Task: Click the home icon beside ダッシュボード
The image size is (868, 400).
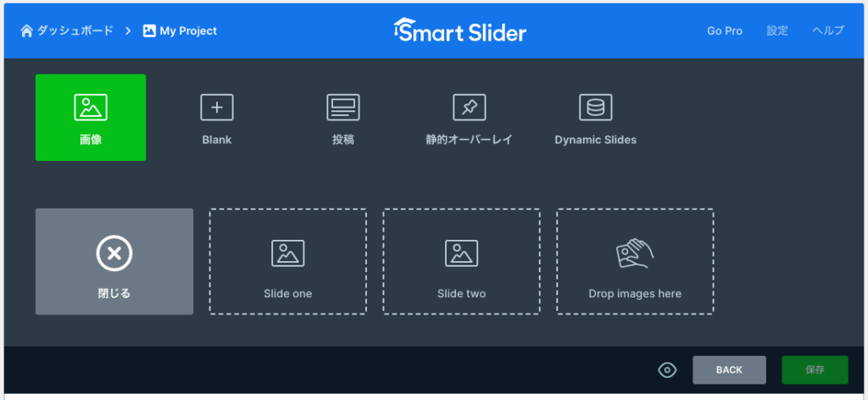Action: (26, 31)
